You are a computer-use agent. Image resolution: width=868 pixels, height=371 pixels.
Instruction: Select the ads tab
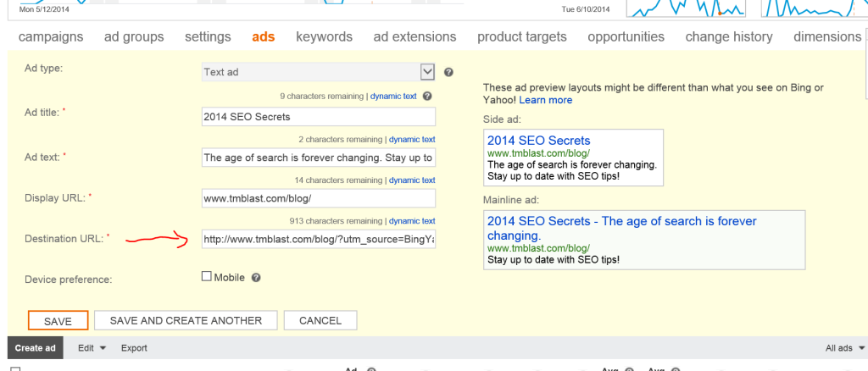coord(264,37)
